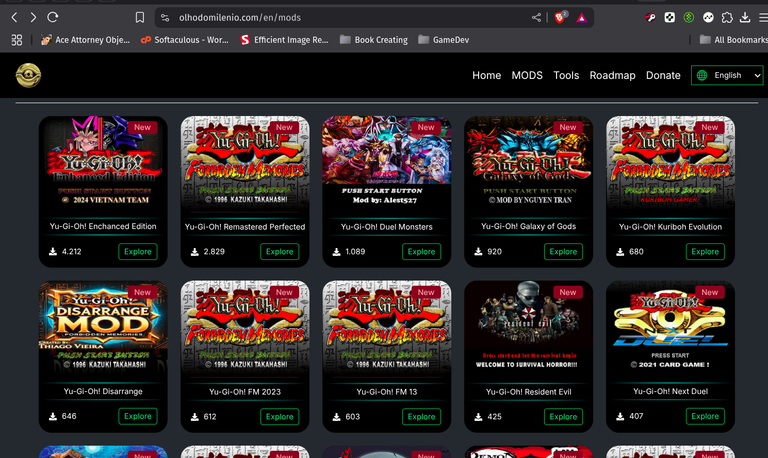Open the Tools page
This screenshot has width=768, height=458.
[566, 75]
